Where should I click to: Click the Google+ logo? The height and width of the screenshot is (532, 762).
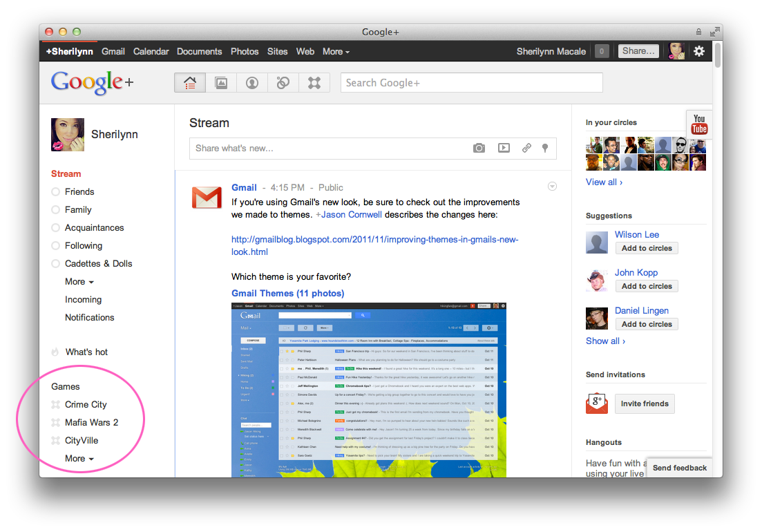click(93, 83)
